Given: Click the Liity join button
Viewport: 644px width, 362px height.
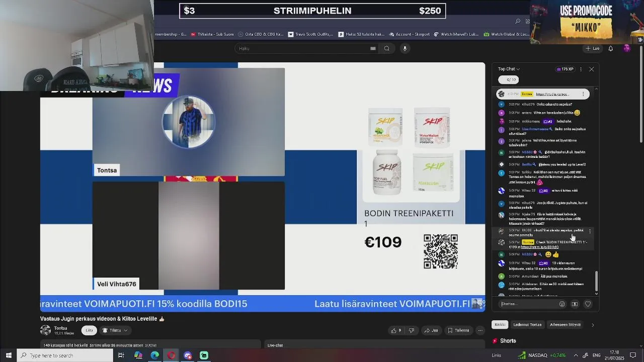Looking at the screenshot, I should 89,330.
